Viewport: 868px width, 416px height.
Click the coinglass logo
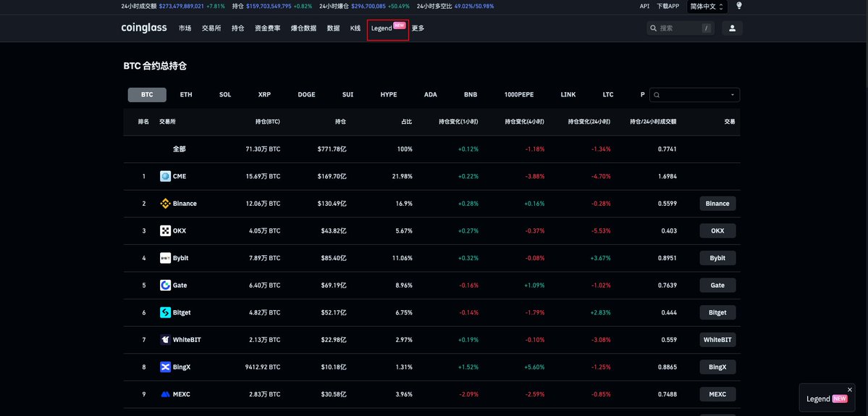(144, 28)
